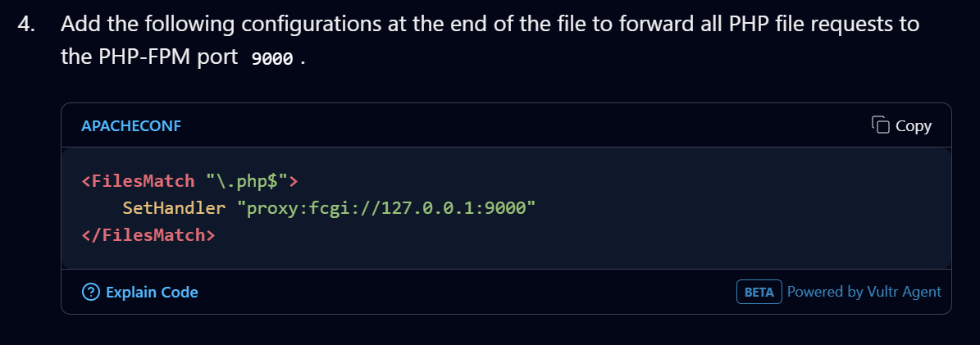Click the APACHECONF language label
This screenshot has width=980, height=345.
pos(131,126)
